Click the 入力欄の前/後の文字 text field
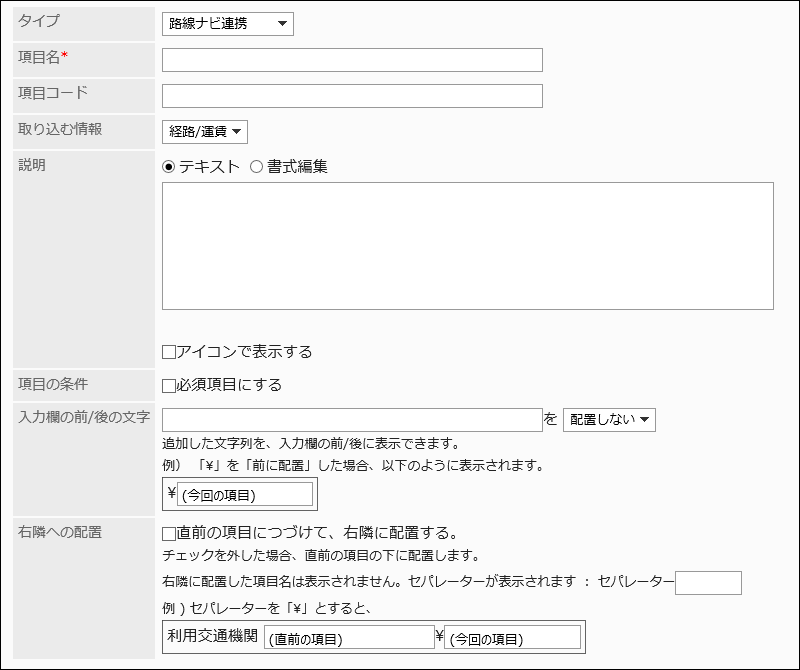The image size is (800, 670). 352,419
